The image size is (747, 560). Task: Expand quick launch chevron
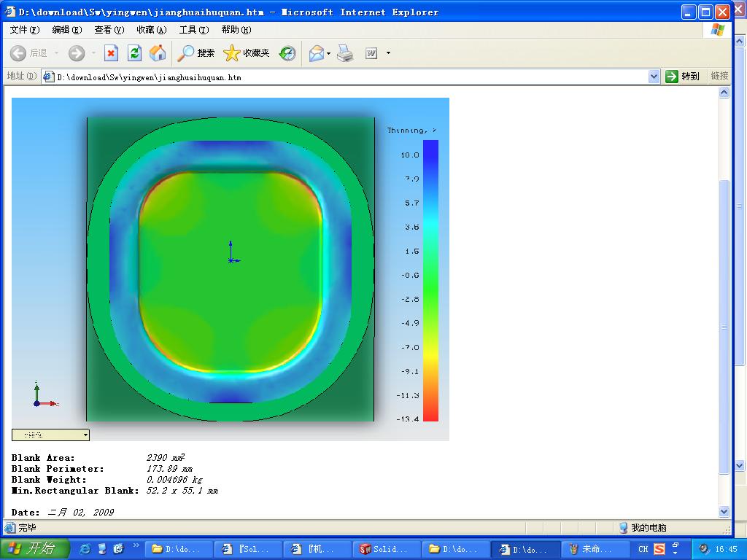136,545
